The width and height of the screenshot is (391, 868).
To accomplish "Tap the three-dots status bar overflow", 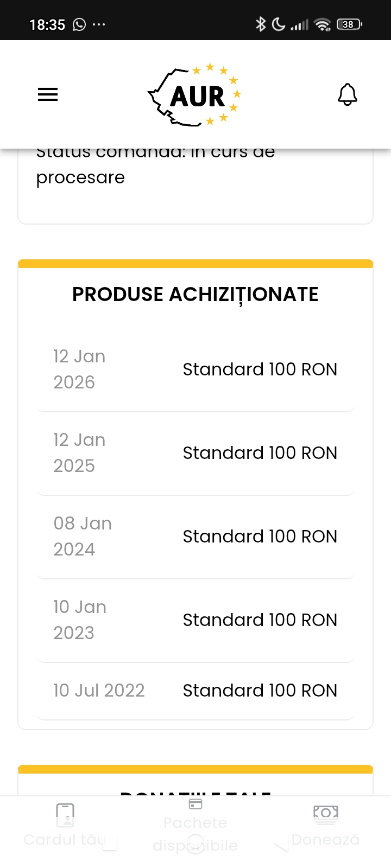I will pos(99,24).
